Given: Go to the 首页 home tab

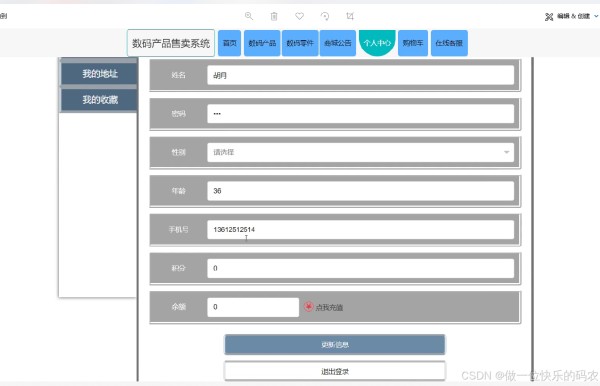Looking at the screenshot, I should (230, 43).
